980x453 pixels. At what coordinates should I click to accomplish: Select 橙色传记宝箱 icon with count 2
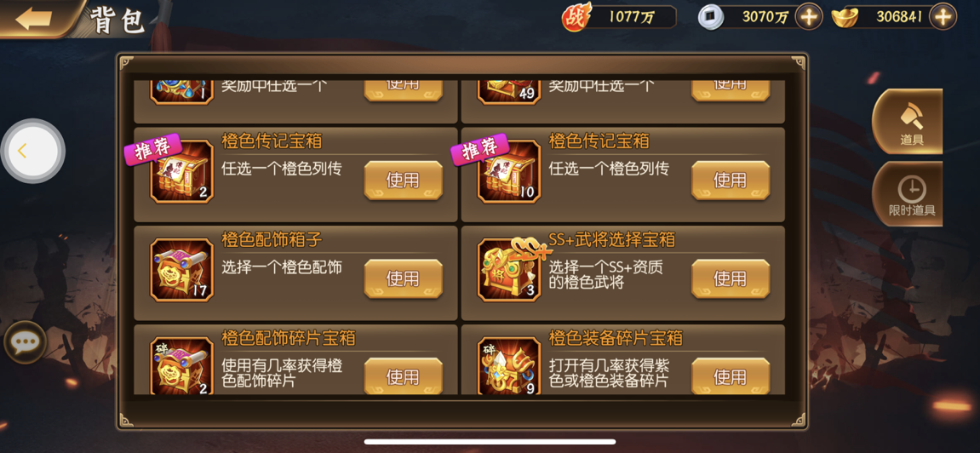click(x=182, y=172)
